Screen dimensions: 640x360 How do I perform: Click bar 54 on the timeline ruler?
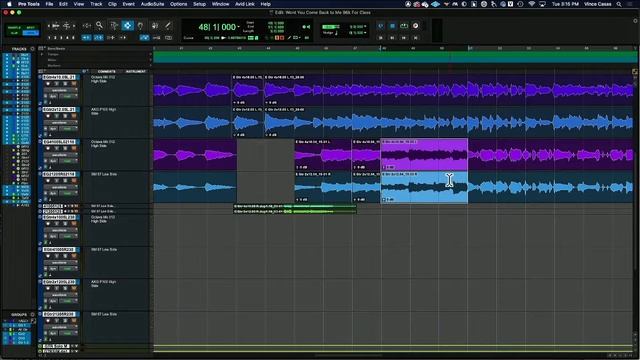click(x=558, y=49)
